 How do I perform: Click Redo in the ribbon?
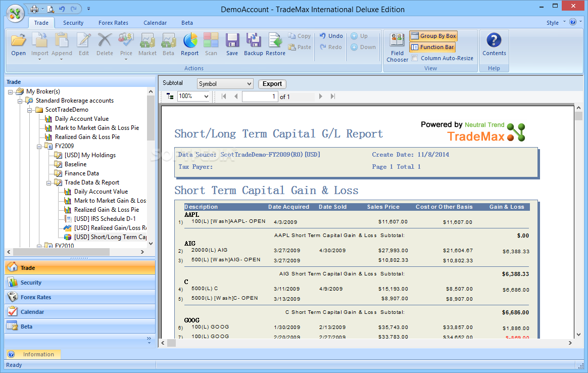click(x=331, y=47)
